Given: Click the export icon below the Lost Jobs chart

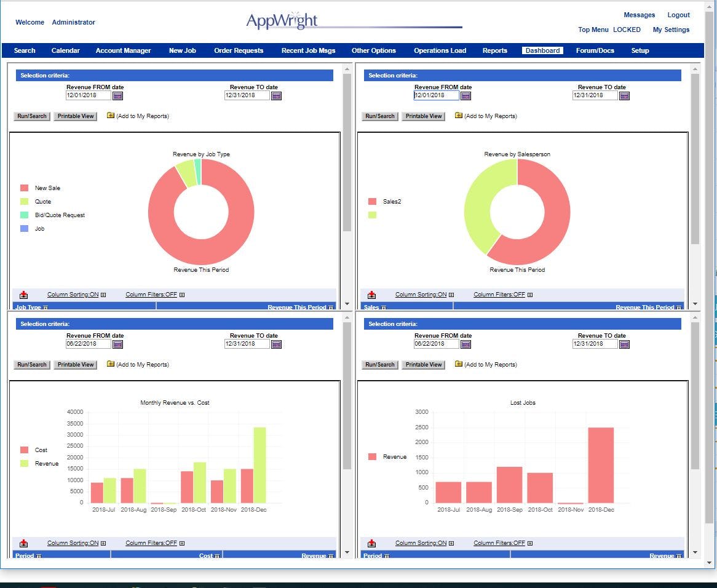Looking at the screenshot, I should pos(372,542).
